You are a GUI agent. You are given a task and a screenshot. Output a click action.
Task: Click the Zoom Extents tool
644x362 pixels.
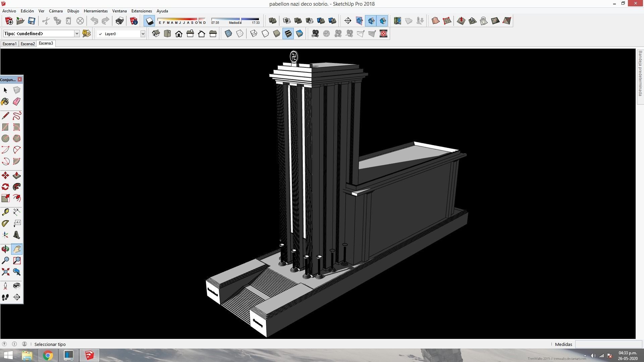5,272
